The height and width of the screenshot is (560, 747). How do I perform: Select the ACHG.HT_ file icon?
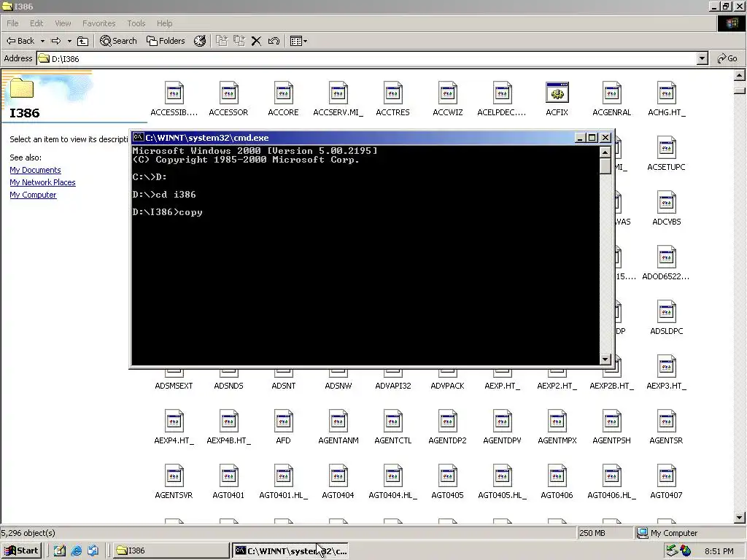coord(667,93)
